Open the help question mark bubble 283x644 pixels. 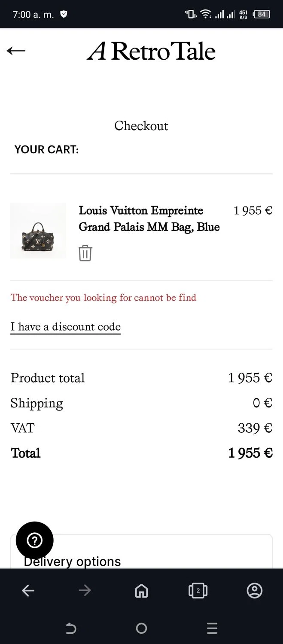pos(35,541)
